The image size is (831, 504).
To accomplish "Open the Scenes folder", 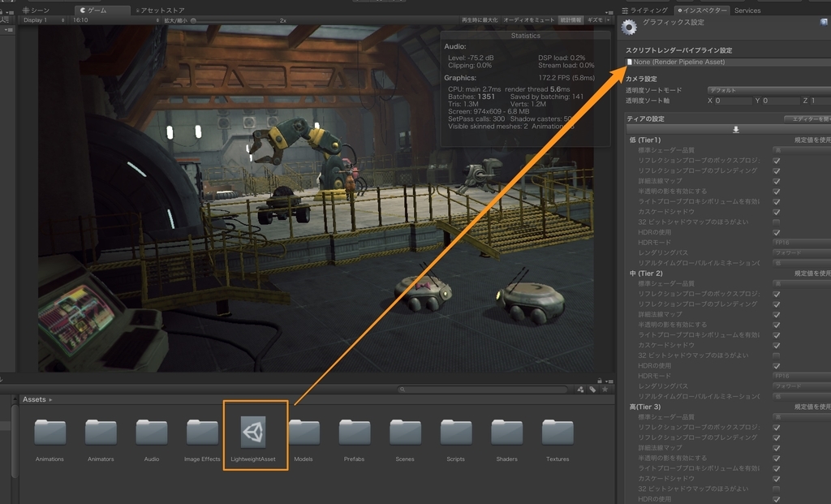I will [406, 433].
